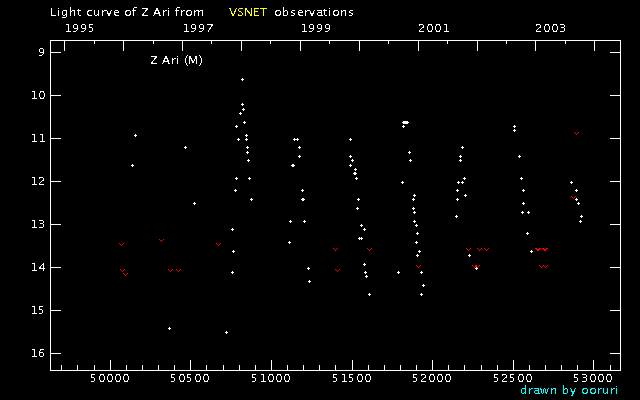Viewport: 640px width, 400px height.
Task: Click the magnitude 12 label on left axis
Action: [x=37, y=181]
